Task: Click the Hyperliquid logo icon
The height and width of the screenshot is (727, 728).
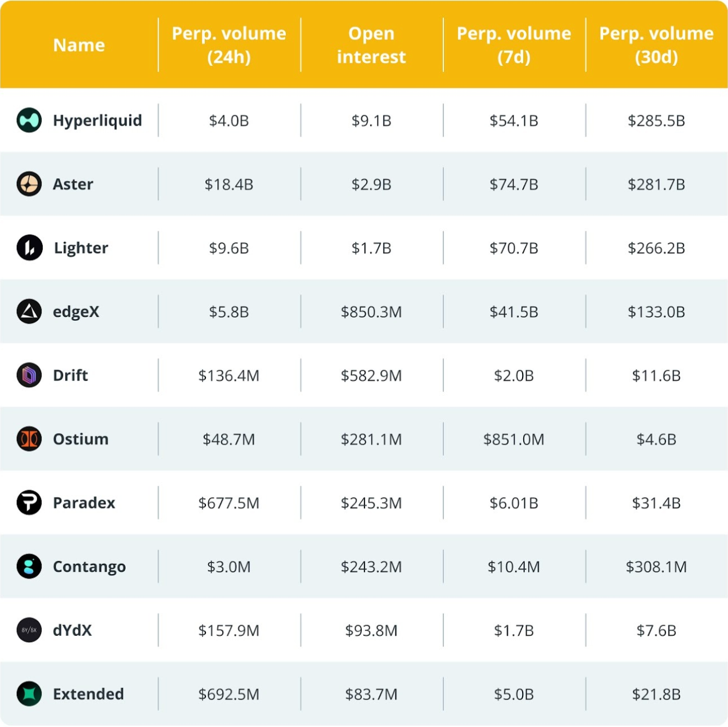Action: (x=29, y=120)
